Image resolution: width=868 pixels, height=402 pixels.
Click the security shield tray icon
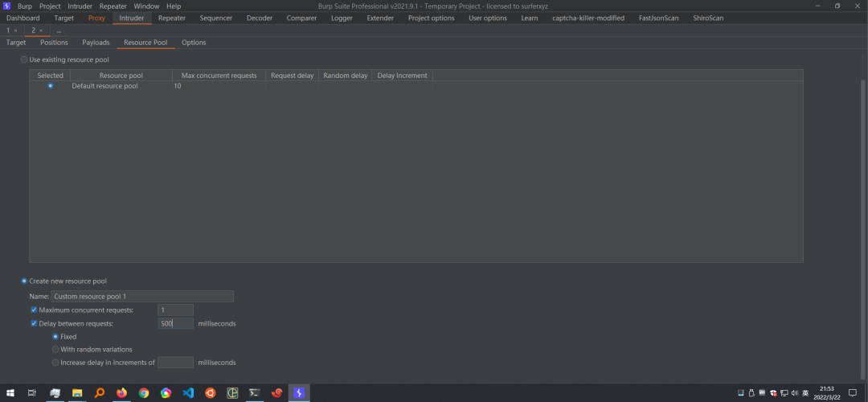[x=773, y=393]
